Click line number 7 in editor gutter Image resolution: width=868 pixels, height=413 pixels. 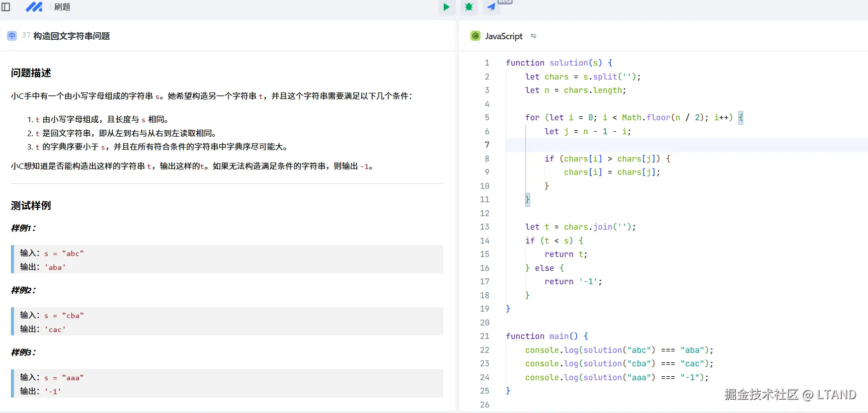pyautogui.click(x=487, y=145)
